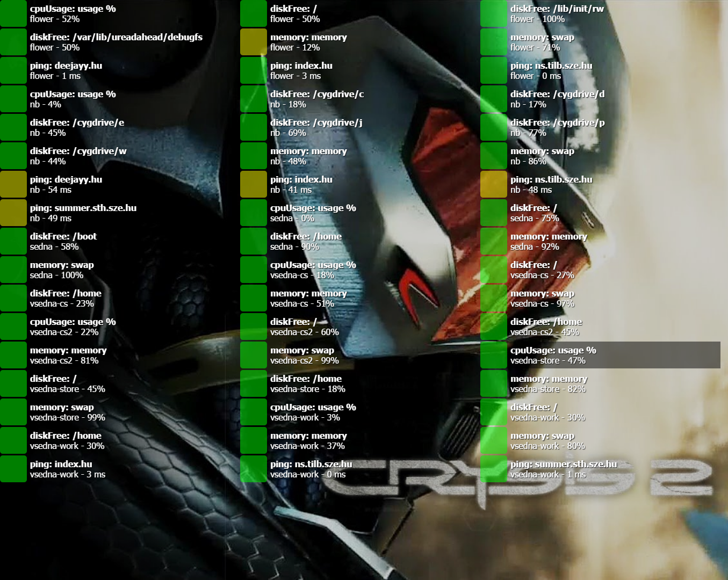Image resolution: width=728 pixels, height=580 pixels.
Task: Select the nb 'diskFree: /cygdrive/w' entry
Action: click(x=120, y=156)
